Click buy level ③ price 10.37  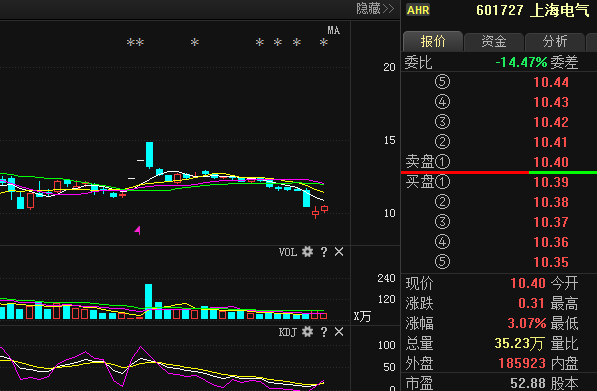(x=551, y=222)
